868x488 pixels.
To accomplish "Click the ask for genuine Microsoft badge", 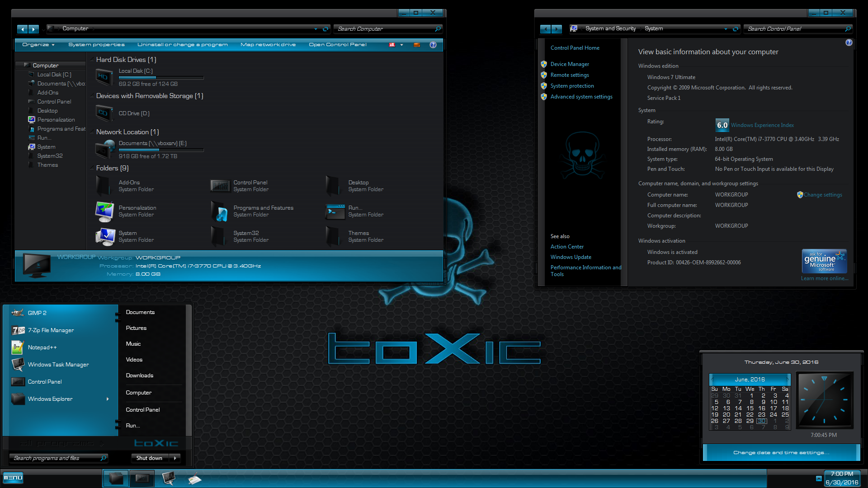I will (824, 261).
